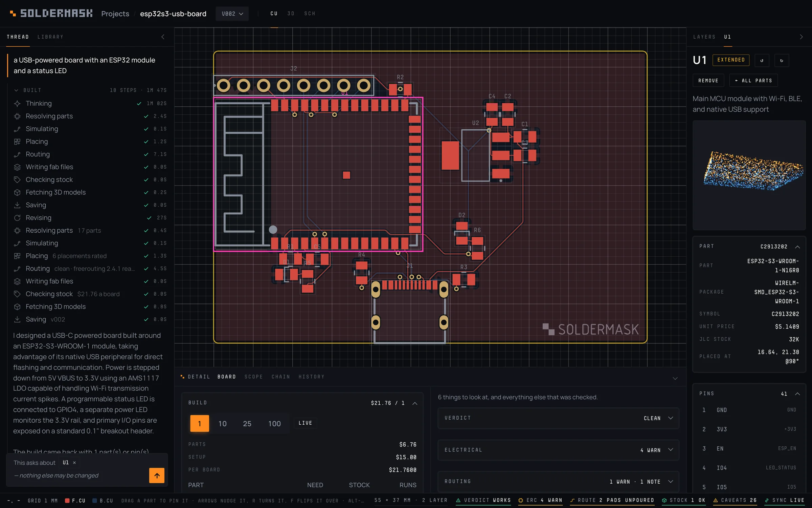Screen dimensions: 812x508
Task: Switch to the Library tab
Action: 50,37
